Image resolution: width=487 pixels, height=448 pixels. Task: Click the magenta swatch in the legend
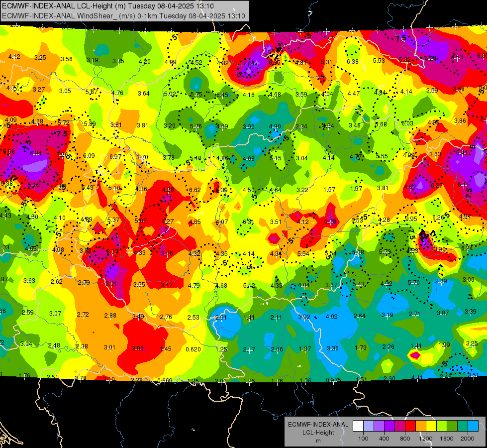click(x=400, y=426)
